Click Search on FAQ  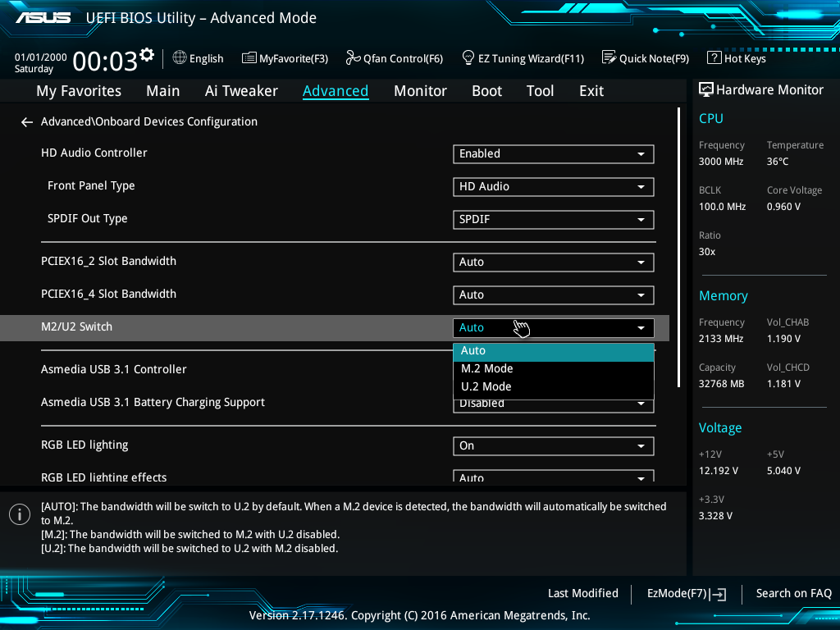793,594
